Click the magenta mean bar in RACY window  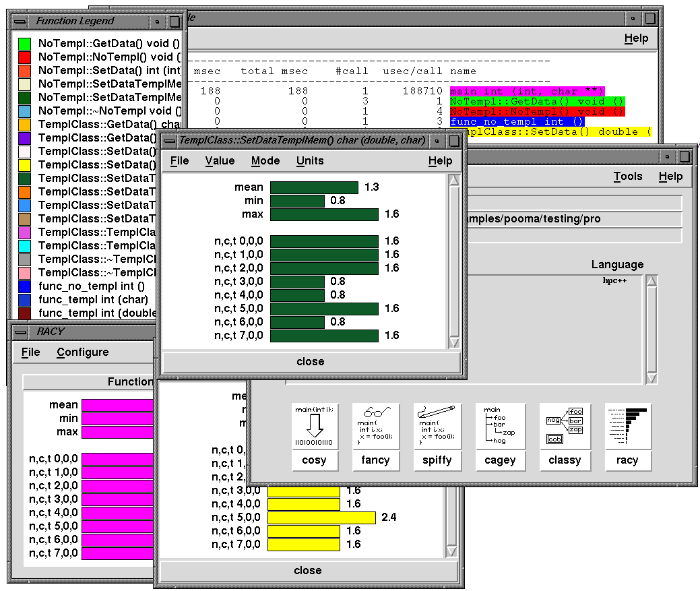click(117, 405)
